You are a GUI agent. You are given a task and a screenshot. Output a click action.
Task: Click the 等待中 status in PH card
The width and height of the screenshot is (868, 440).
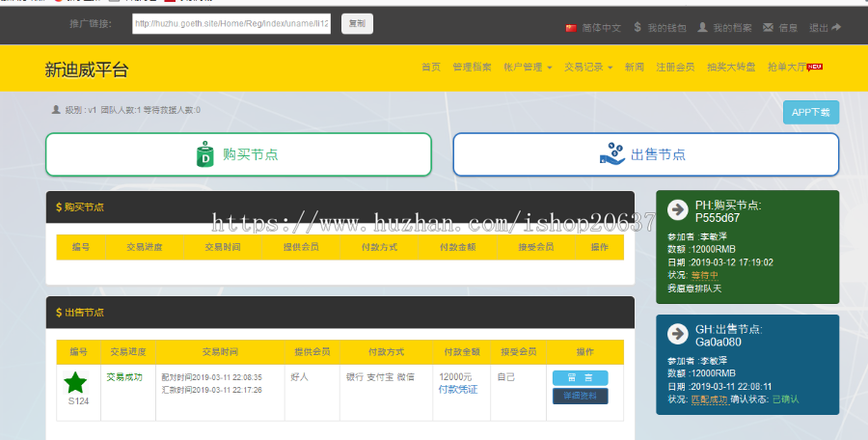[705, 275]
